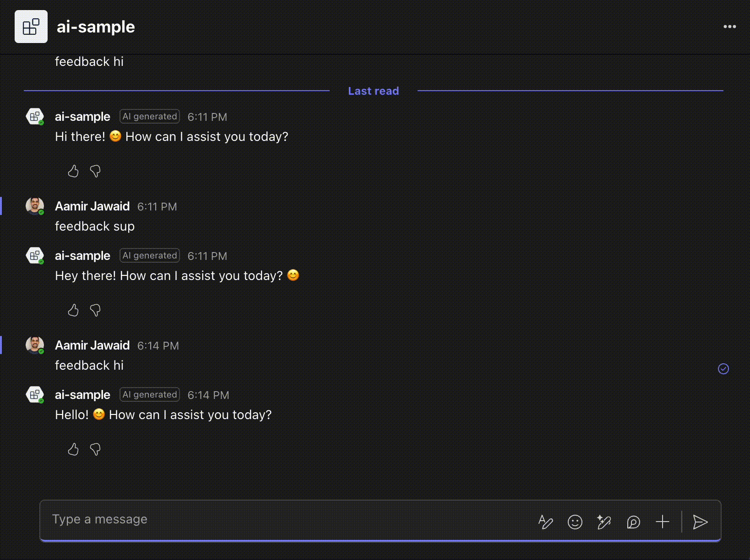Click Aamir Jawaid's profile picture
750x560 pixels.
click(35, 206)
